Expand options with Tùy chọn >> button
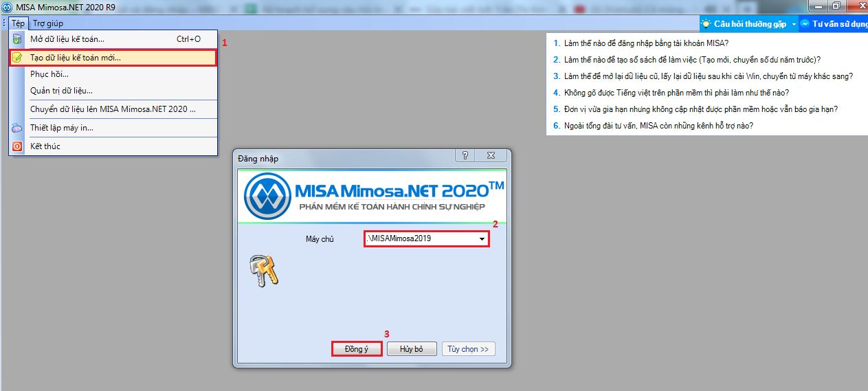The height and width of the screenshot is (391, 868). (x=468, y=349)
